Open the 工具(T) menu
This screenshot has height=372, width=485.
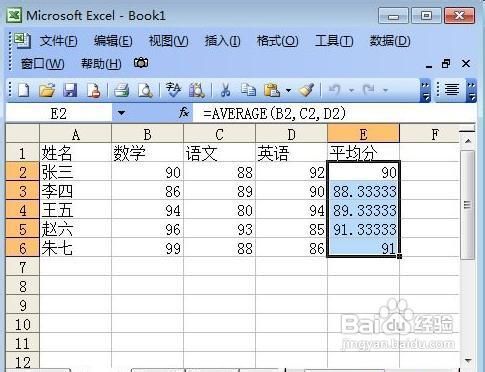pyautogui.click(x=334, y=41)
